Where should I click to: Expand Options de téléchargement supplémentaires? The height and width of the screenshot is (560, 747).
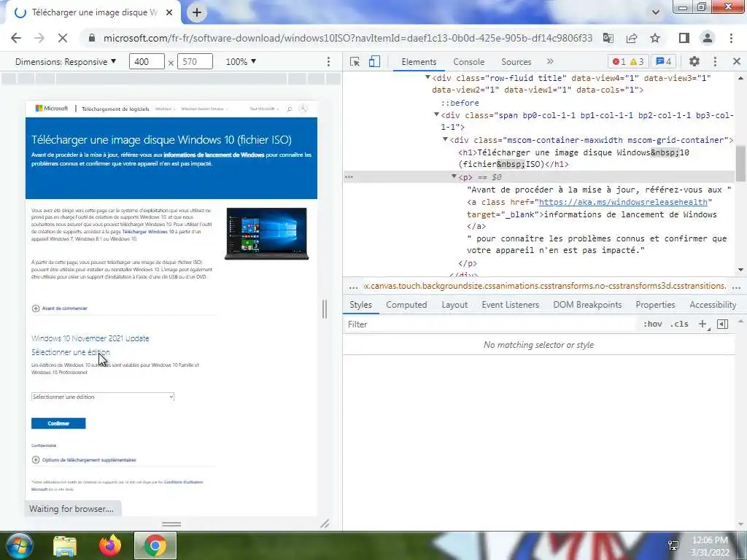pos(84,460)
